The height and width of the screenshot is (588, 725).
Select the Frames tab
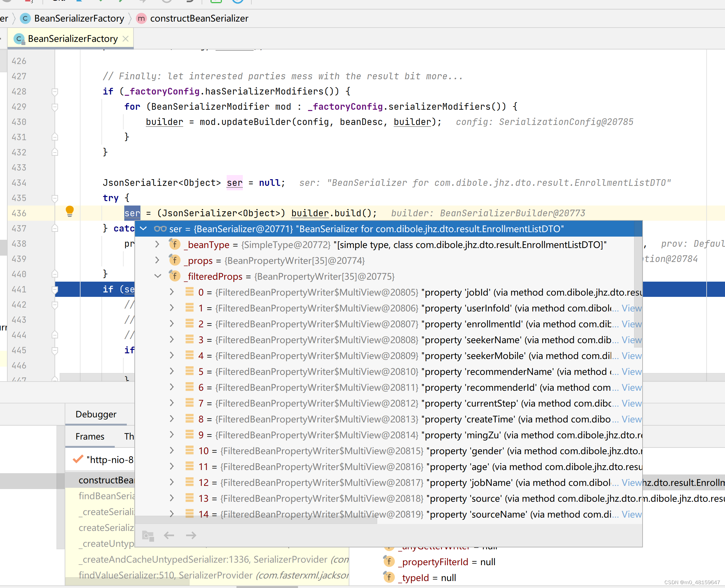(x=90, y=436)
